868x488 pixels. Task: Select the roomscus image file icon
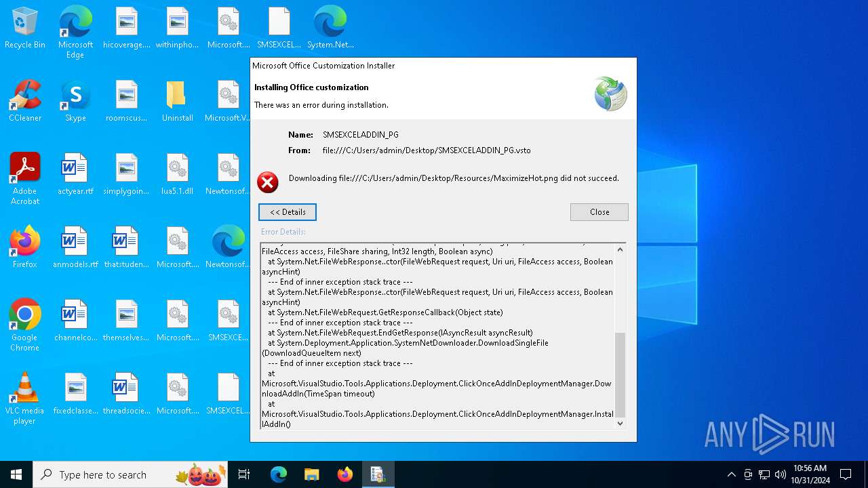[127, 102]
